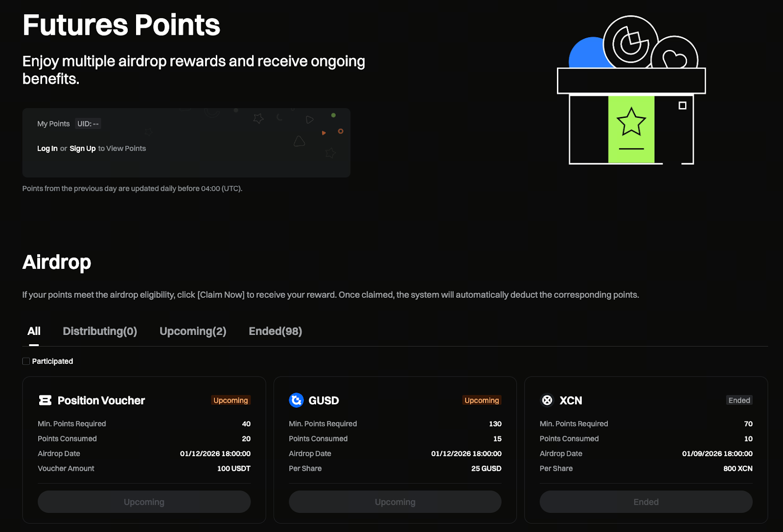The image size is (783, 532).
Task: Show the Ended(98) airdrops tab
Action: [275, 332]
